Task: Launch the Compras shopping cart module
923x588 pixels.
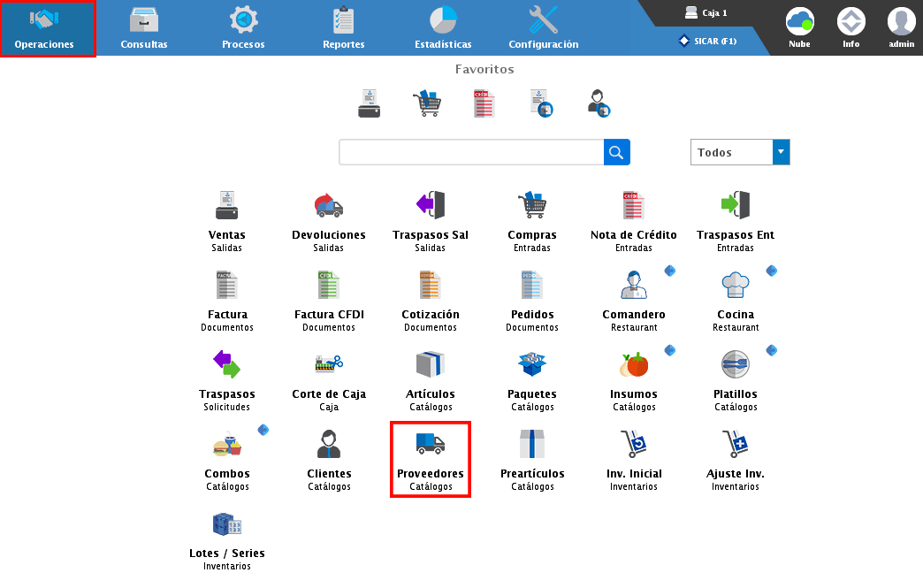Action: [531, 206]
